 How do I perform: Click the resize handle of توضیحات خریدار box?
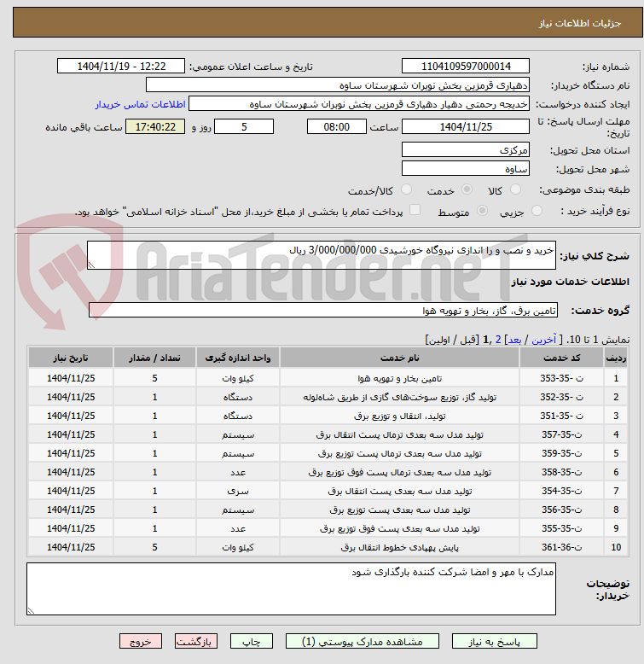pos(31,610)
